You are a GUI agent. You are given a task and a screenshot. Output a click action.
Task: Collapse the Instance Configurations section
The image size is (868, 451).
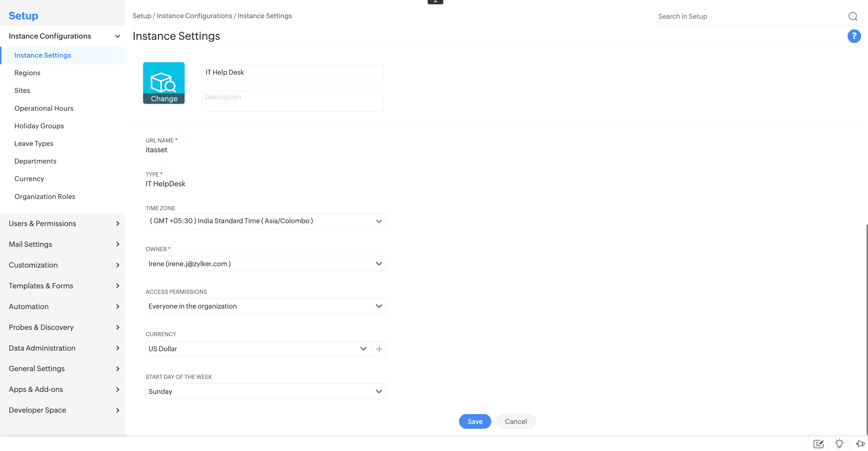click(x=117, y=36)
